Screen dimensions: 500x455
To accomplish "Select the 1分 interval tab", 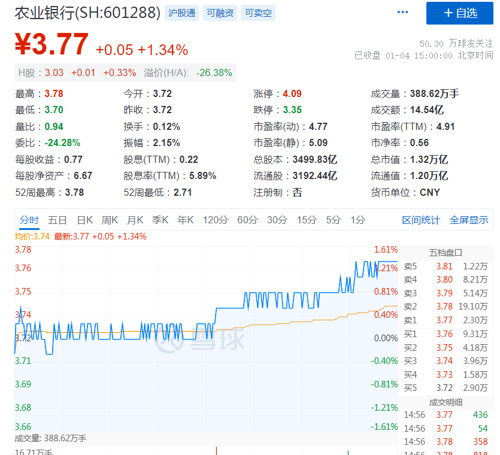I will pyautogui.click(x=358, y=220).
